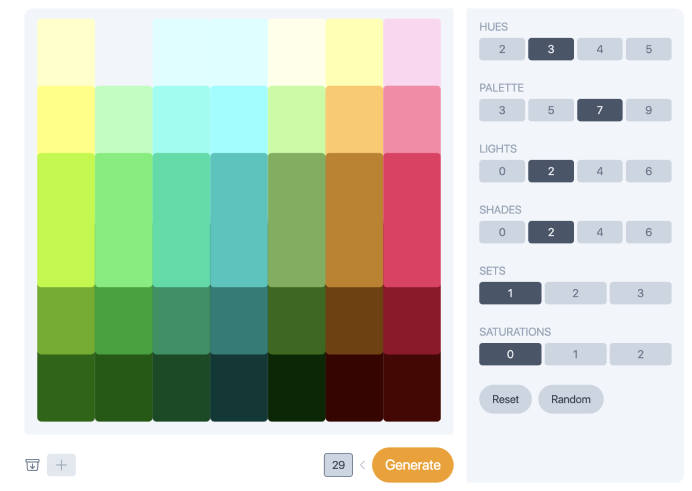Set Lights to 6
Viewport: 692px width, 491px height.
coord(649,171)
